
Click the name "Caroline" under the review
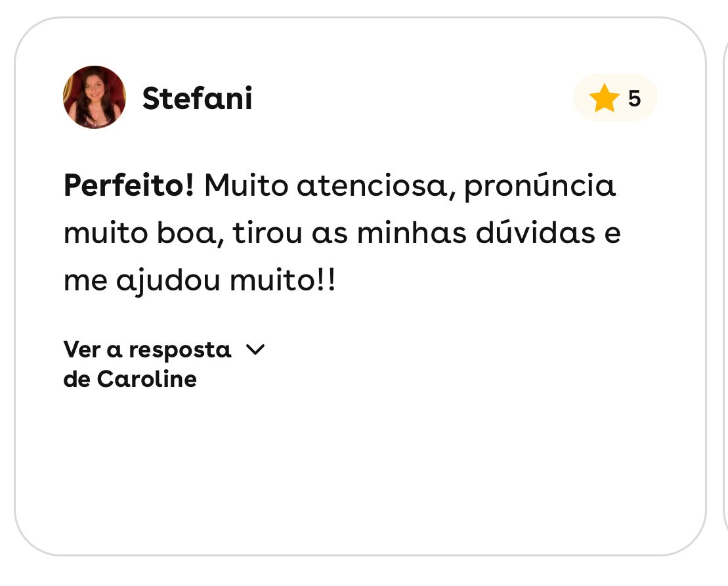(x=147, y=379)
